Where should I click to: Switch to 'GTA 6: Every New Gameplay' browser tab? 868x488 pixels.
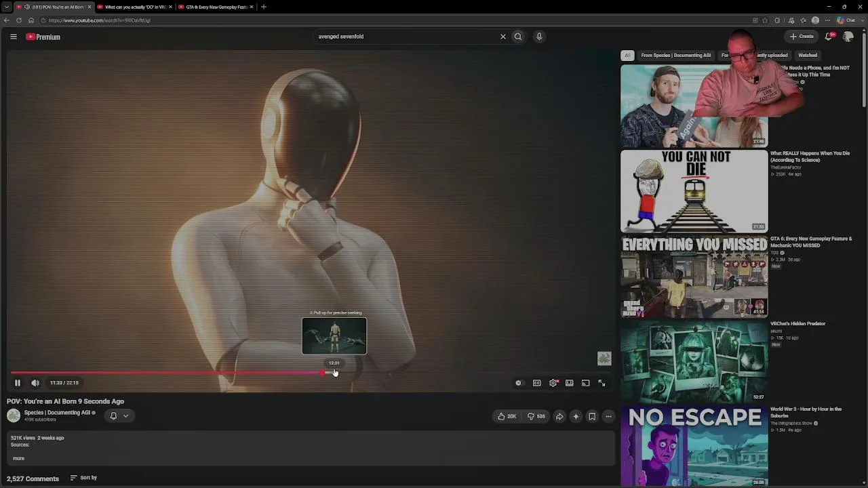point(215,7)
